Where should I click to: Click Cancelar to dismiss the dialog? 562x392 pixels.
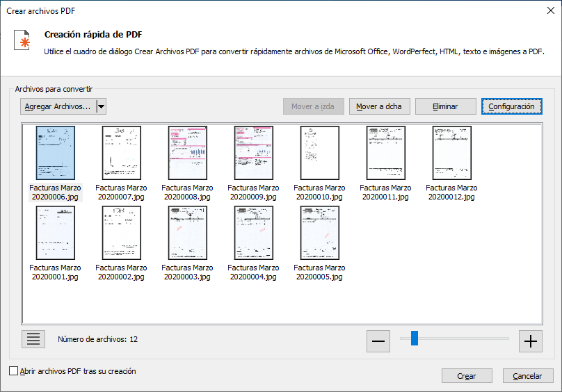(527, 376)
